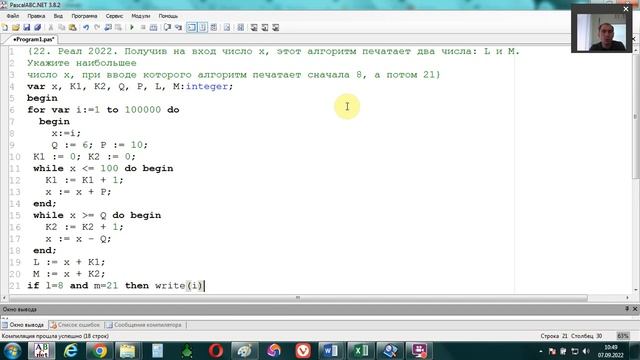Close the webcam video overlay
The height and width of the screenshot is (360, 640).
click(626, 9)
